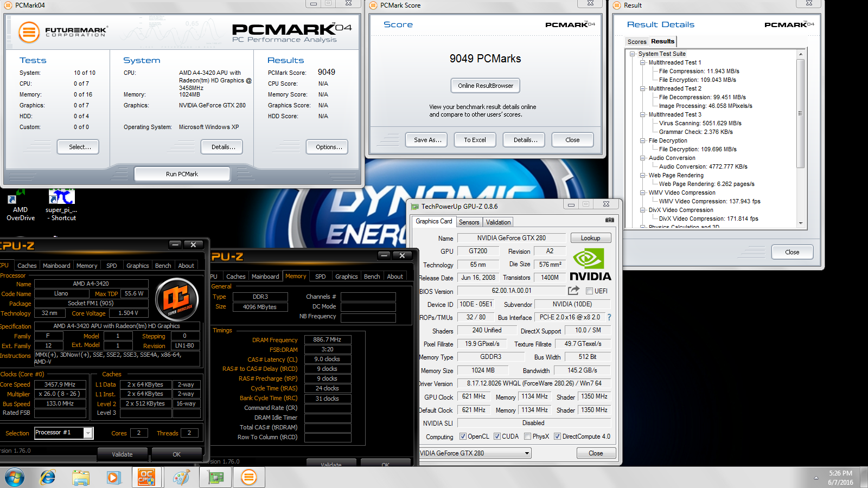
Task: Click the Result window title icon
Action: [617, 5]
